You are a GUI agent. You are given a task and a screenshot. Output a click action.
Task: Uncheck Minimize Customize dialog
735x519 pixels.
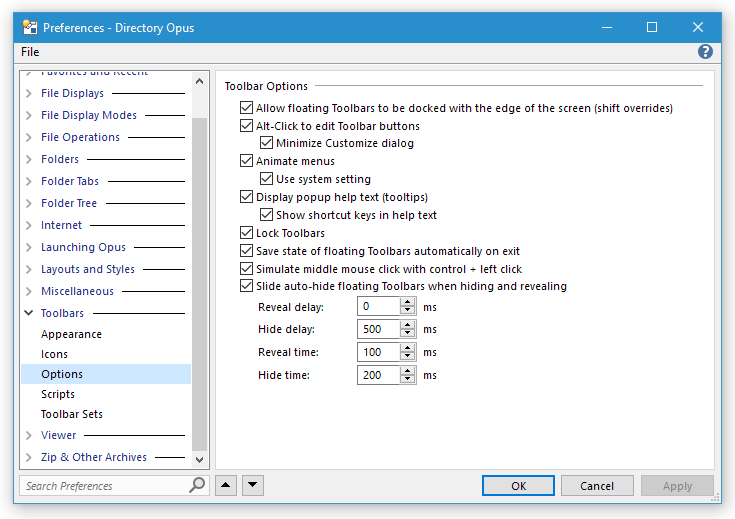pos(266,143)
